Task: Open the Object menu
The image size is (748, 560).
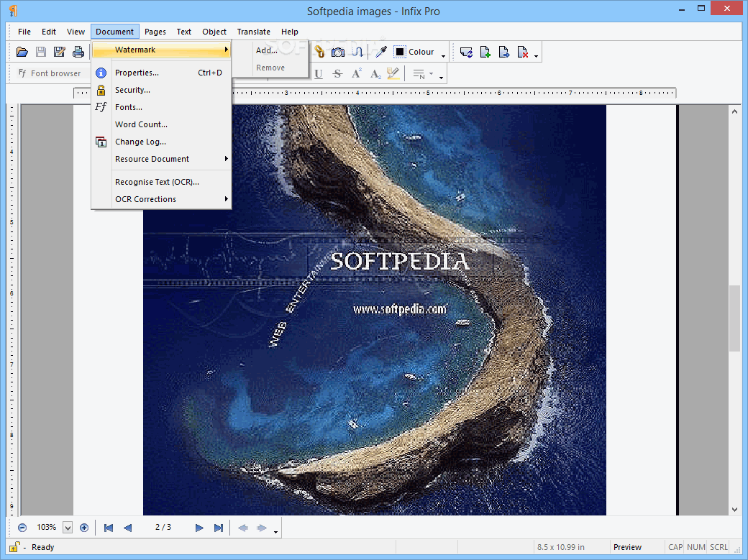Action: coord(214,32)
